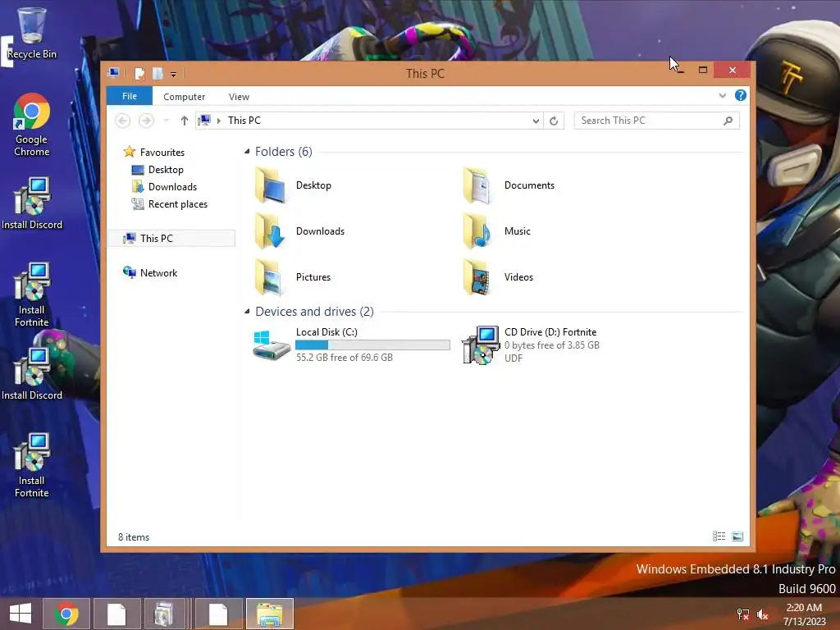This screenshot has width=840, height=630.
Task: Refresh the This PC view
Action: point(554,121)
